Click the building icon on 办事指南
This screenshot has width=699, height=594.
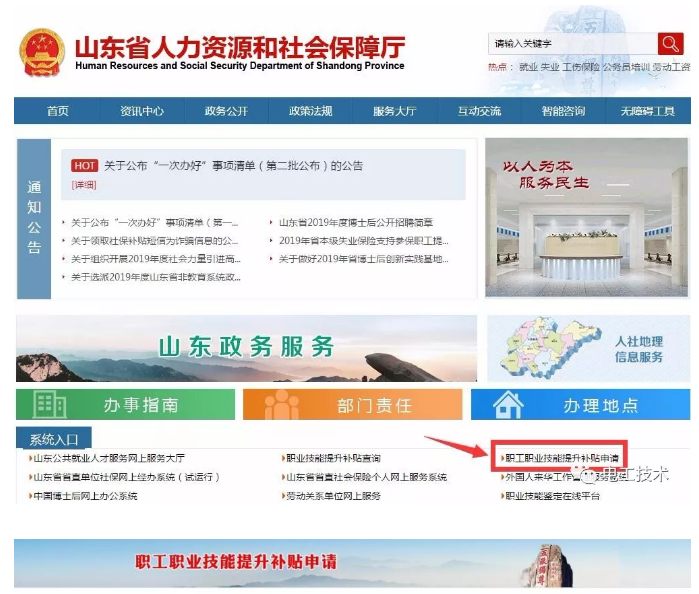point(49,404)
